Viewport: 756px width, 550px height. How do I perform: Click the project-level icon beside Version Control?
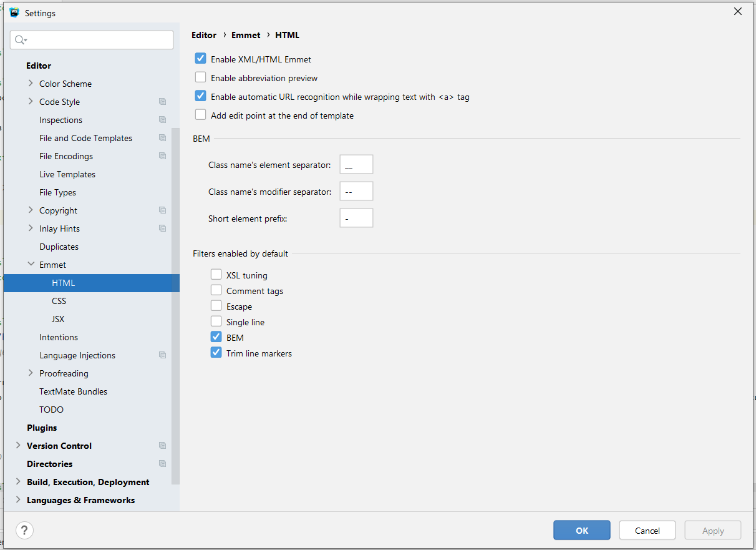tap(162, 446)
